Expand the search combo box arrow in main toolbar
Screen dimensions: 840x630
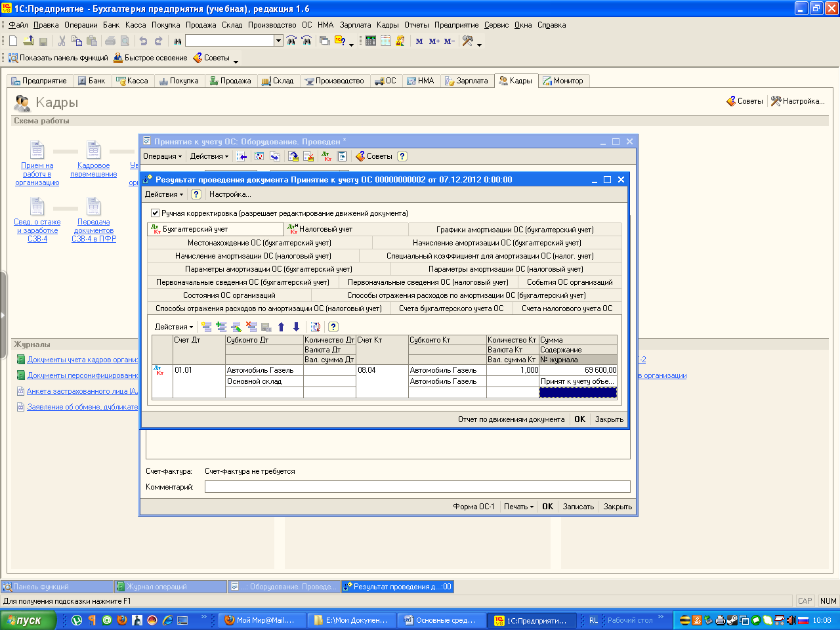click(278, 41)
